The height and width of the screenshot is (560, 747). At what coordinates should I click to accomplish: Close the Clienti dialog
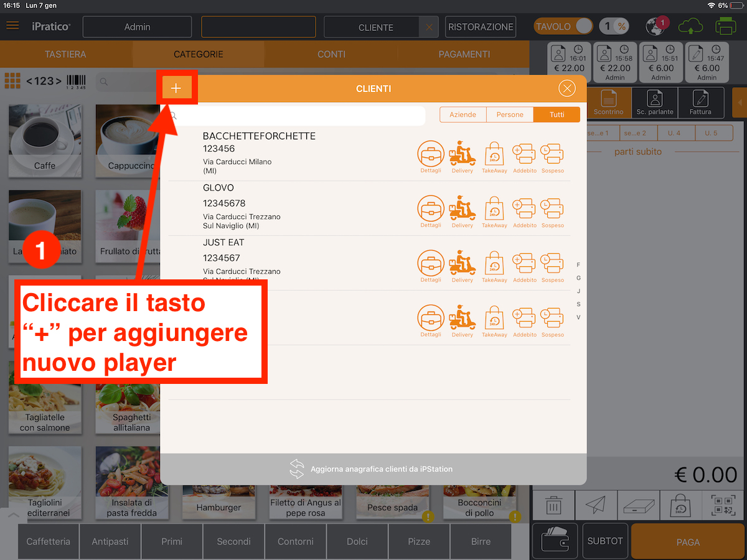[x=567, y=88]
